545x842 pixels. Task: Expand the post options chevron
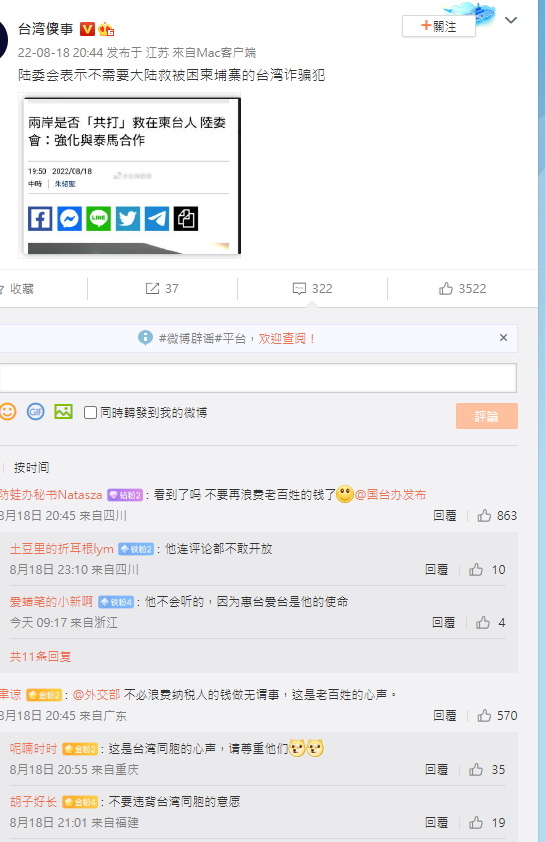pos(511,20)
